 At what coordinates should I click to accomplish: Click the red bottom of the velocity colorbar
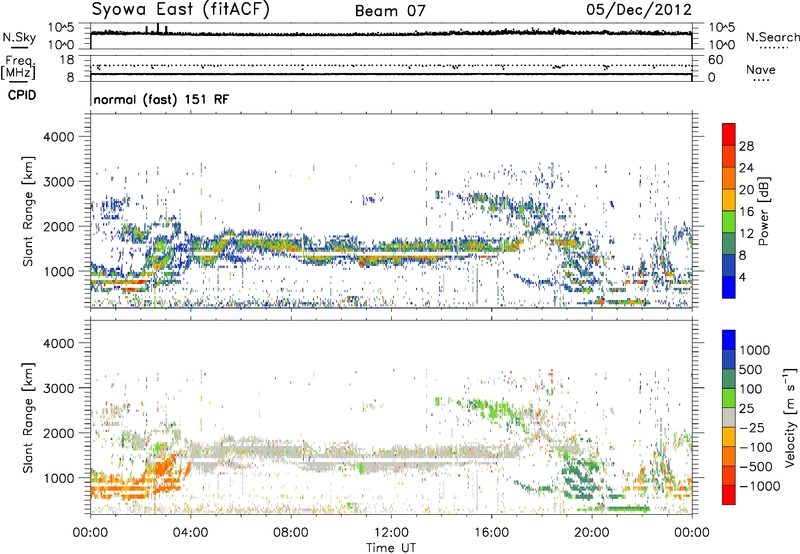[x=729, y=495]
